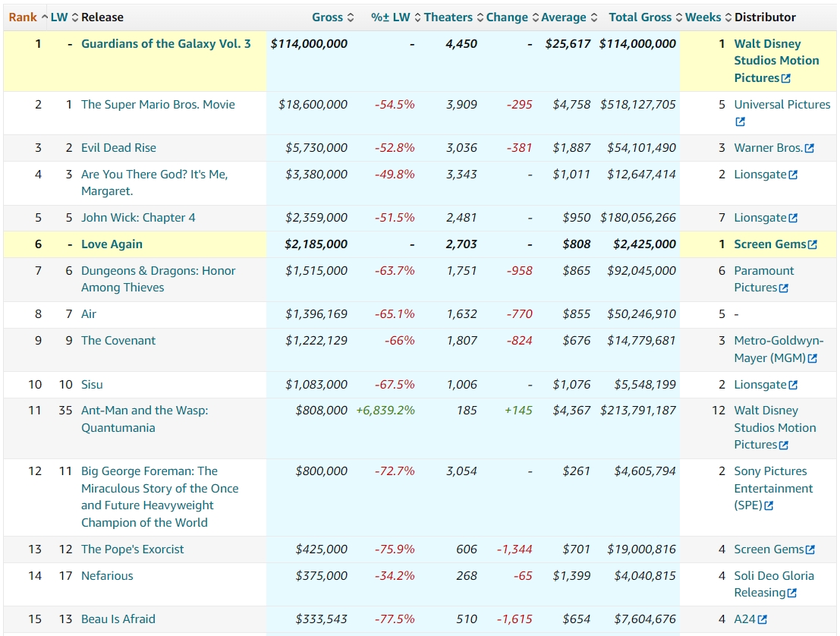Select the -1,615 theater change value
This screenshot has height=636, width=840.
pyautogui.click(x=514, y=619)
